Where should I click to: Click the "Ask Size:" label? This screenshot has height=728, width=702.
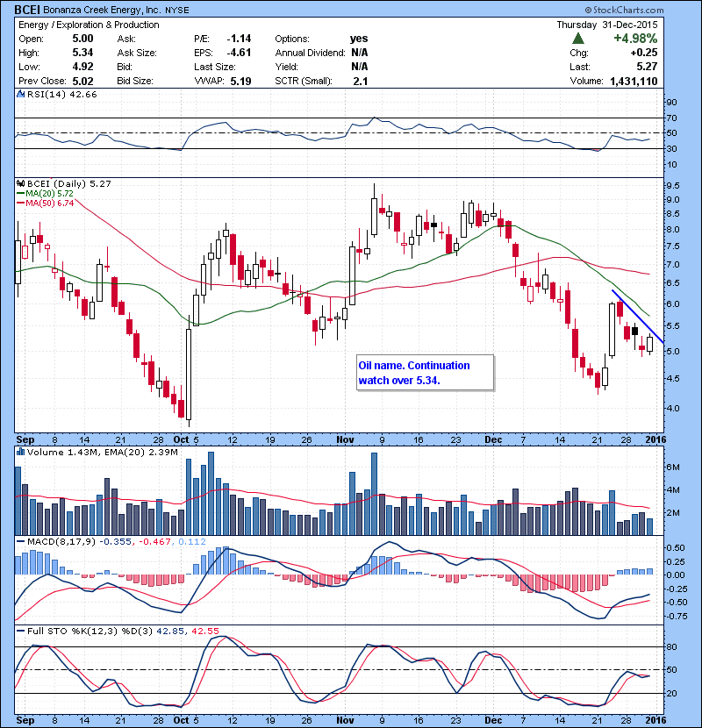[x=137, y=53]
